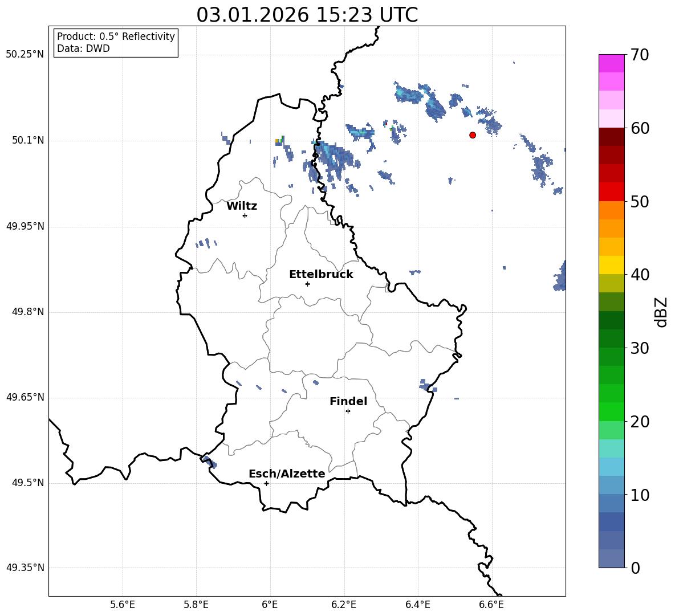The width and height of the screenshot is (675, 616).
Task: Click the 6.6°E longitude label
Action: [491, 605]
